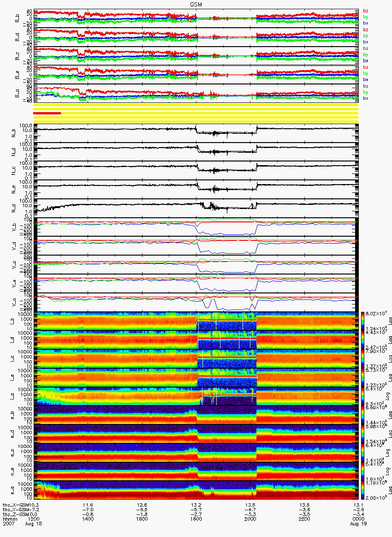Select the Aug 18 date label
This screenshot has width=392, height=537.
[33, 524]
